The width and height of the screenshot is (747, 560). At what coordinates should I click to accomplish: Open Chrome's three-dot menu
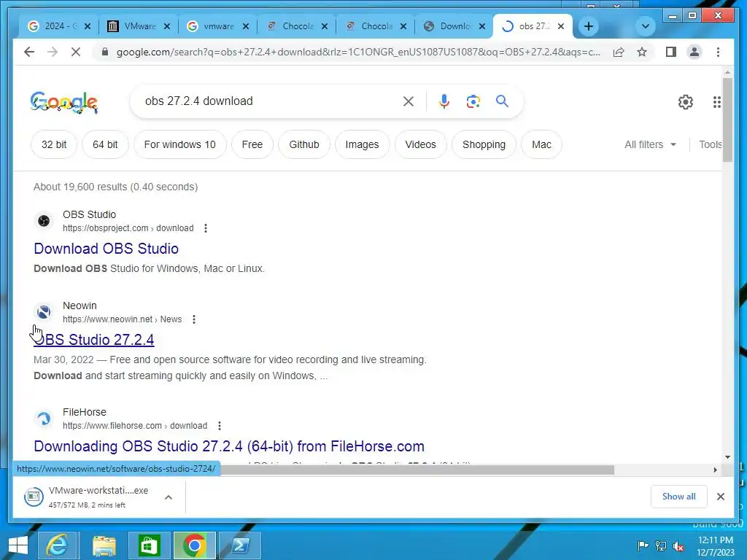coord(718,52)
